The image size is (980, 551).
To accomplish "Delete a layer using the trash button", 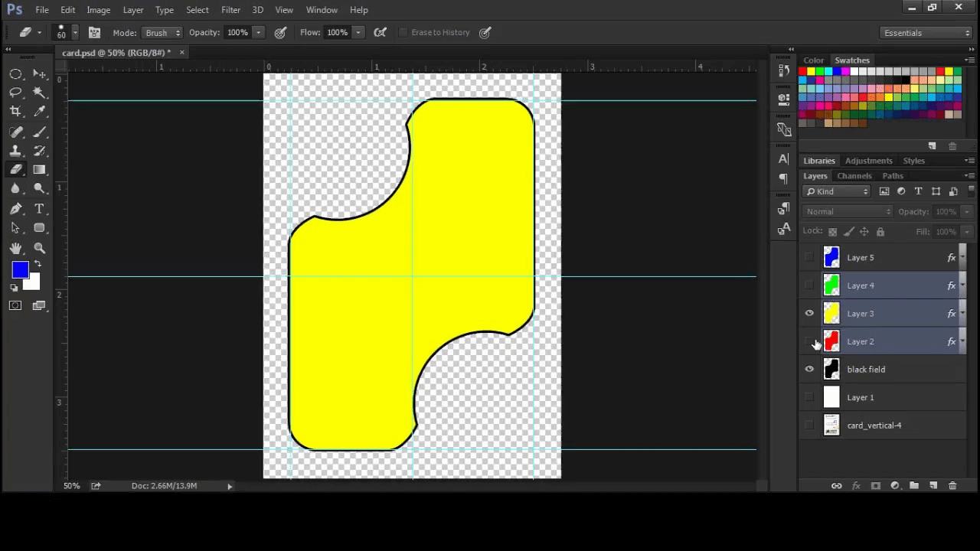I will click(952, 485).
